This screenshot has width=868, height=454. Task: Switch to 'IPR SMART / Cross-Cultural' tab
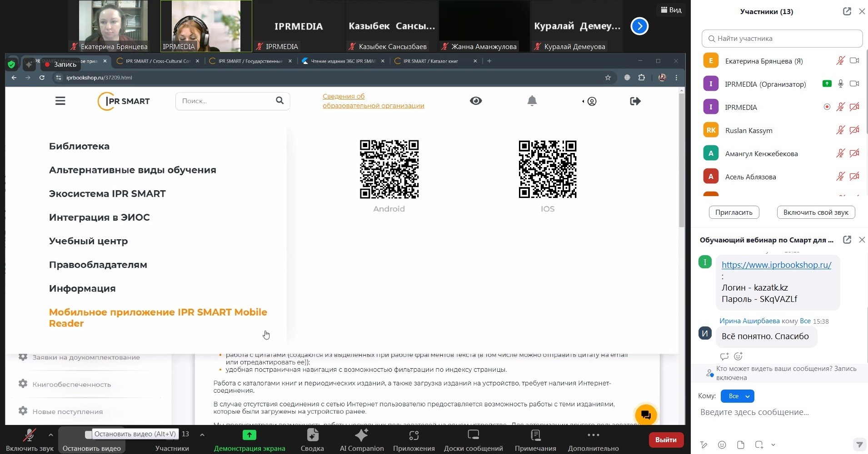coord(157,61)
